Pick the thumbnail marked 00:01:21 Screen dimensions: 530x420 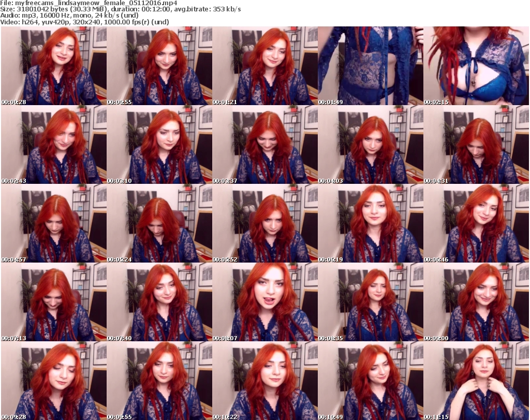point(264,66)
